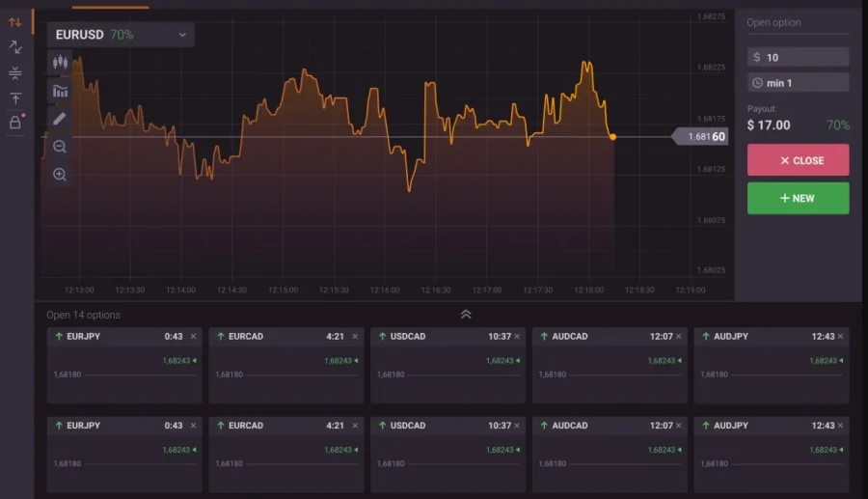This screenshot has width=868, height=499.
Task: Select the up/down arrows trading mode icon
Action: 15,22
